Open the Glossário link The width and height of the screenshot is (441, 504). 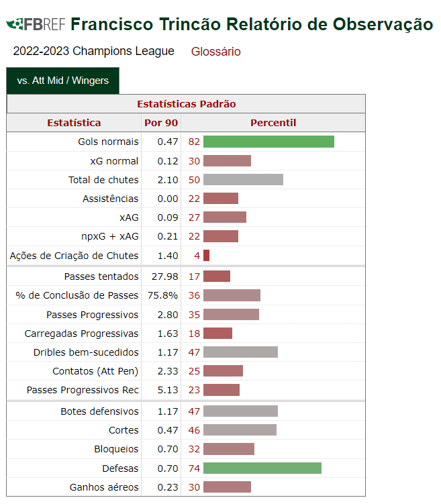pyautogui.click(x=215, y=52)
